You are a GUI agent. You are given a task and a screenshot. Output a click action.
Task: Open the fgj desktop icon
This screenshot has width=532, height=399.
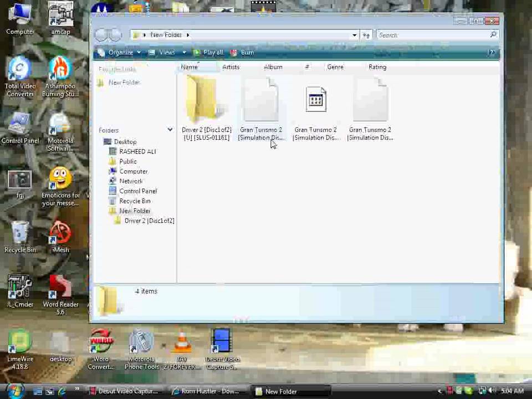click(20, 184)
